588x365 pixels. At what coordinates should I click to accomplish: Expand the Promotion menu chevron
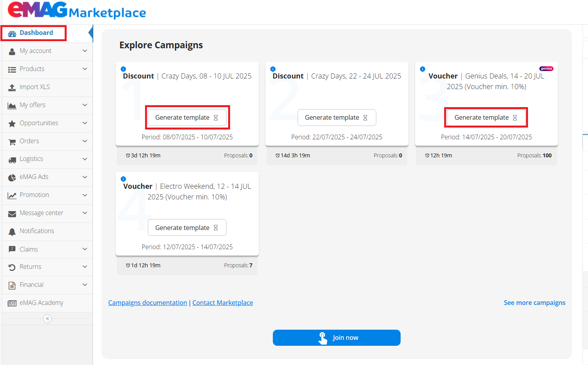point(85,195)
